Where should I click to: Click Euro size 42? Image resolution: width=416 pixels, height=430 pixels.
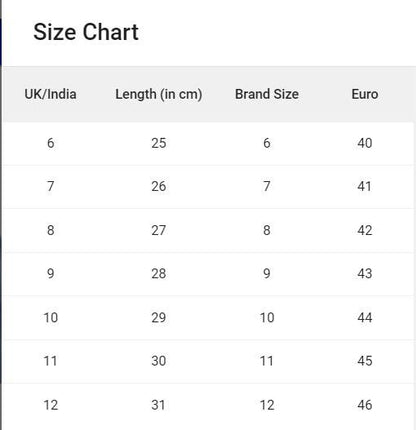tap(365, 230)
